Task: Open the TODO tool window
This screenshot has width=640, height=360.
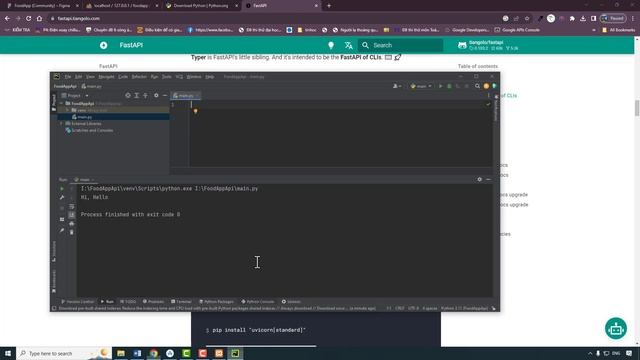Action: tap(128, 302)
